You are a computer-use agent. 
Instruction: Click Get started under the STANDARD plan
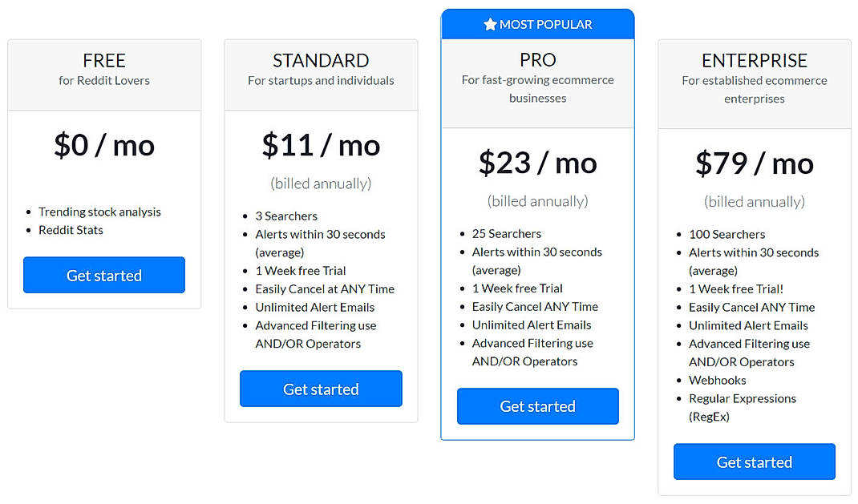[x=321, y=389]
